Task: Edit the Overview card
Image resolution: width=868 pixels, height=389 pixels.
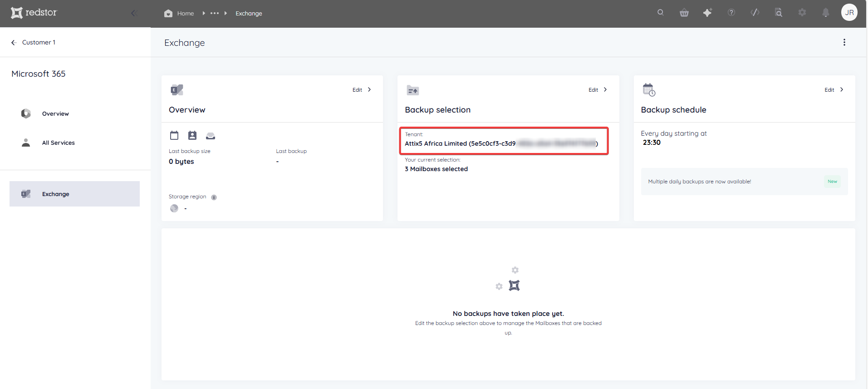Action: [x=357, y=90]
